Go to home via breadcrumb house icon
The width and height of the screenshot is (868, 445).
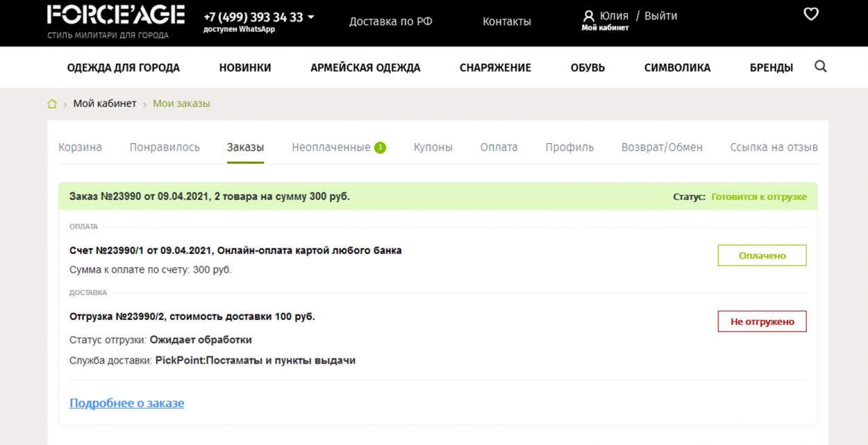[x=52, y=104]
